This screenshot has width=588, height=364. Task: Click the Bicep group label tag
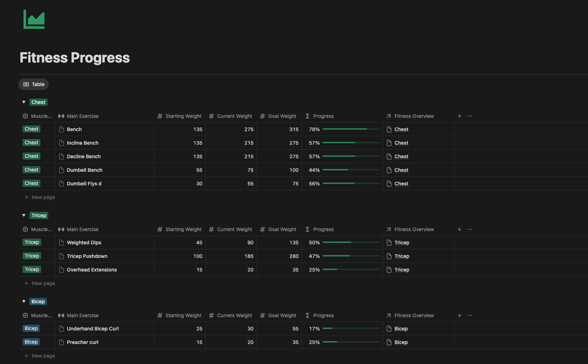click(x=38, y=302)
